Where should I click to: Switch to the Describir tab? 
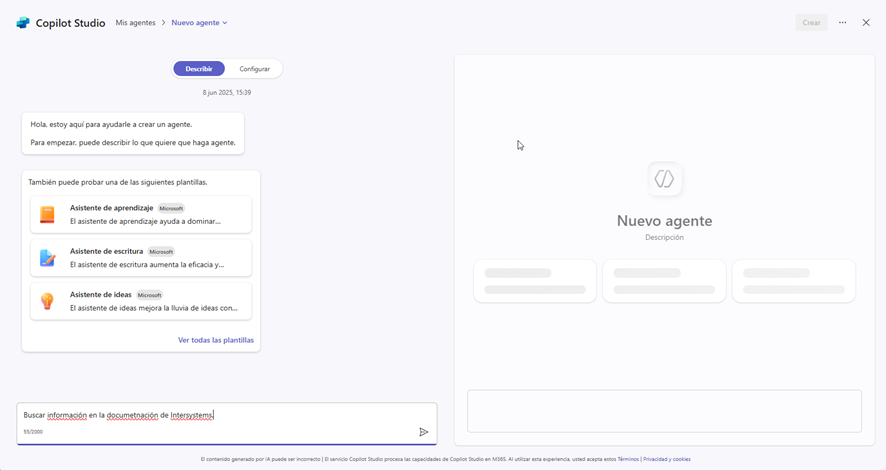click(199, 69)
